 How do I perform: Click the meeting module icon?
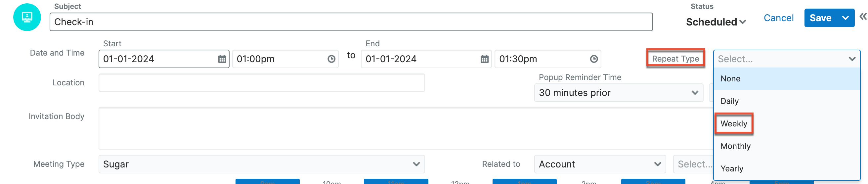pyautogui.click(x=27, y=17)
